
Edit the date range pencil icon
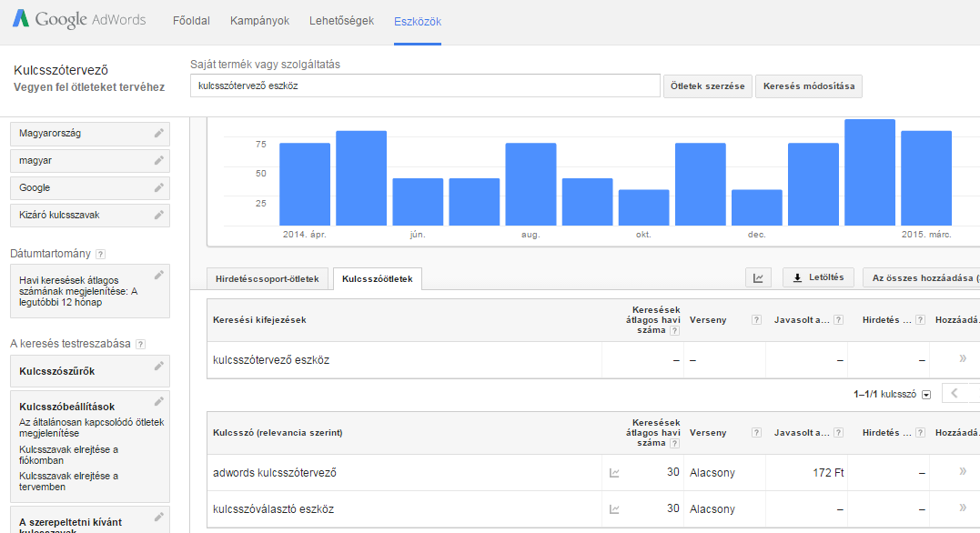[158, 275]
